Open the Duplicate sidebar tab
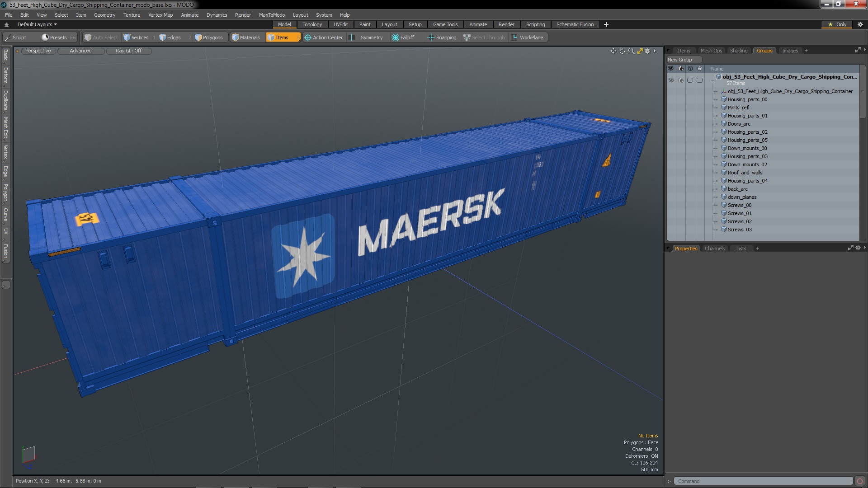Image resolution: width=868 pixels, height=488 pixels. pos(5,101)
